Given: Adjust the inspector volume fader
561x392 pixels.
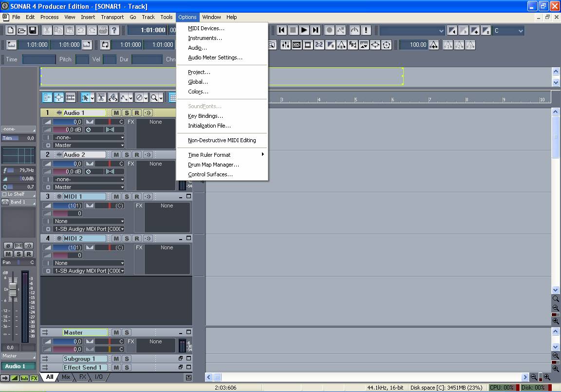Looking at the screenshot, I should click(13, 289).
